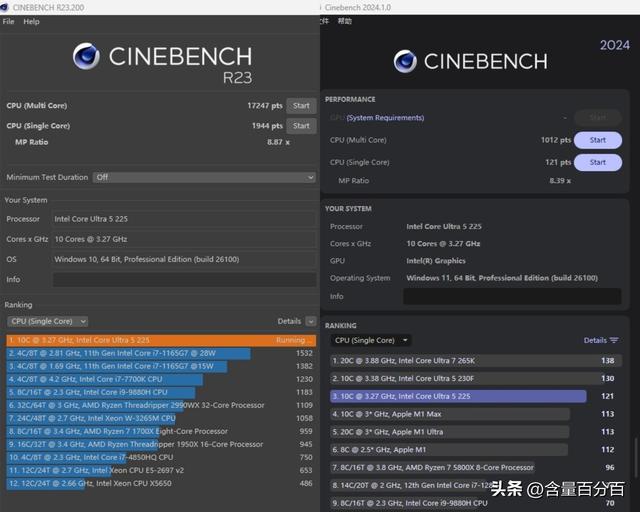Select 2024 ranking row AMD Ryzen 7 5800X
640x512 pixels.
click(476, 467)
